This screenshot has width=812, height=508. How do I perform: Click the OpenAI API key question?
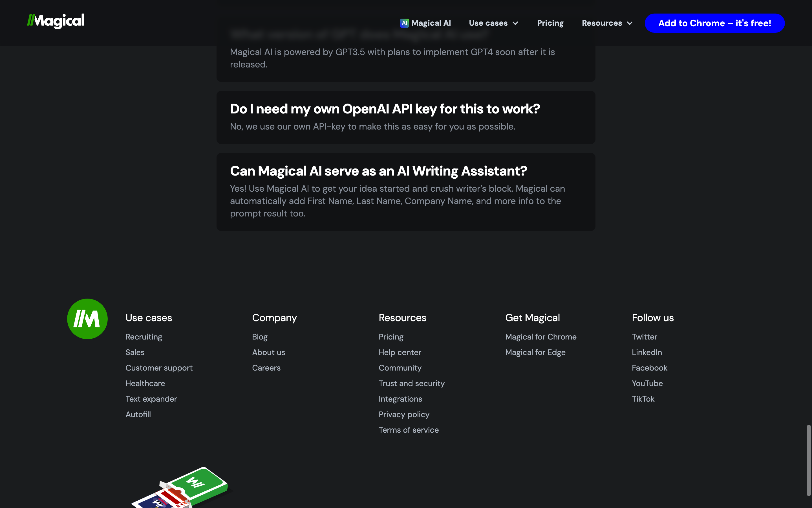(385, 109)
